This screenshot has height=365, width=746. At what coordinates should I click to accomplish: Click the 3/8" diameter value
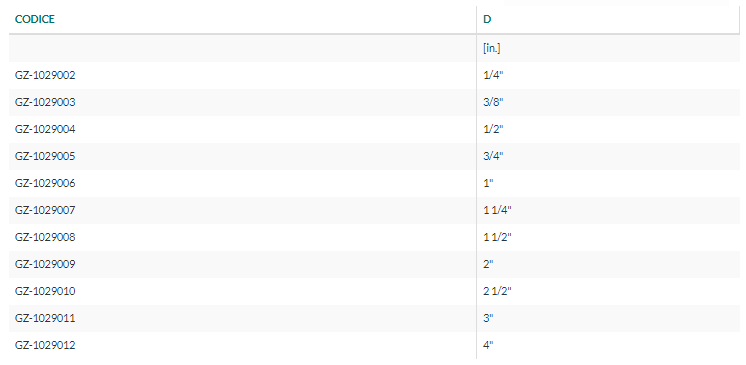[493, 102]
